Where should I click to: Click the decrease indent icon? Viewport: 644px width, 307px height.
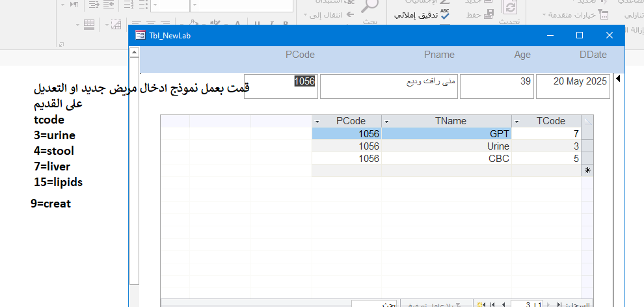point(109,5)
